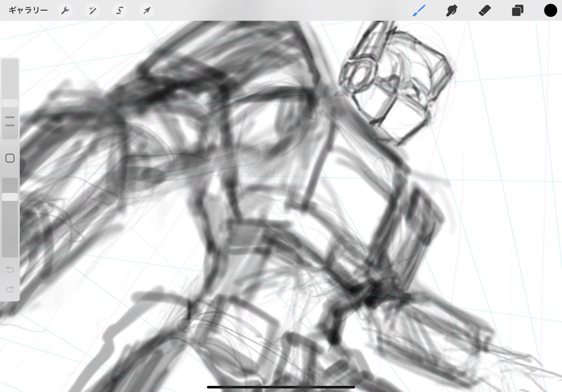Activate the Transform arrow tool
Screen dimensions: 562x392
coord(147,10)
